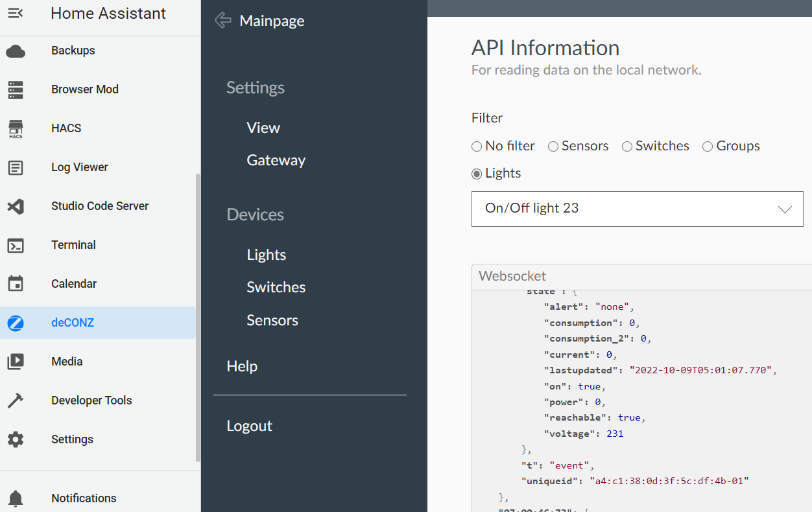Click the HACS store icon

pos(16,128)
